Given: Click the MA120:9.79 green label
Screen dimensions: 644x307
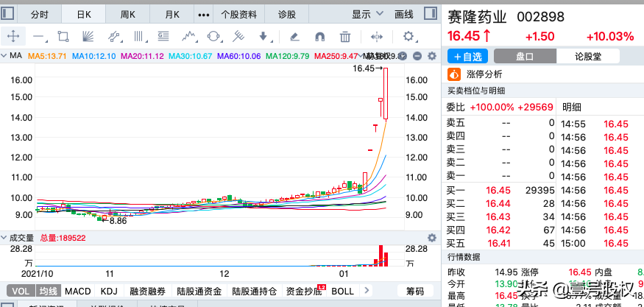Looking at the screenshot, I should [x=288, y=56].
